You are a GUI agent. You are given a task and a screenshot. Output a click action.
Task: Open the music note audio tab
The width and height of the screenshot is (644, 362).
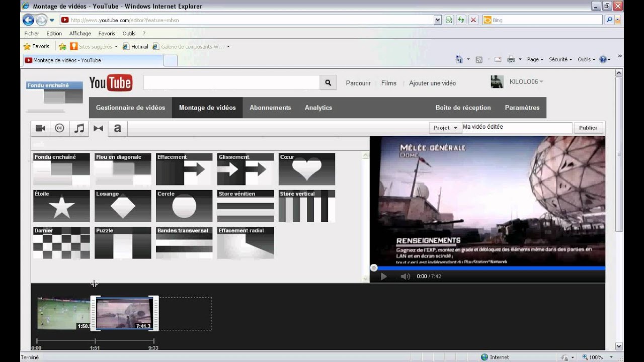79,128
